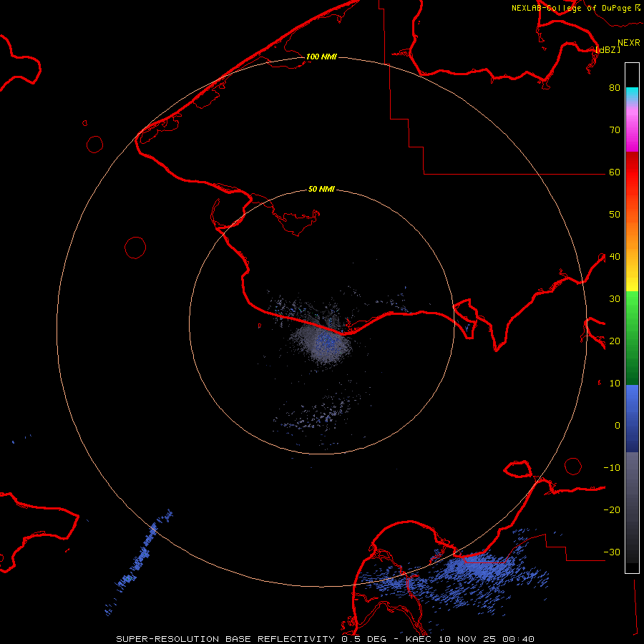Click the -20 value on the dBZ scale
This screenshot has height=644, width=644.
tap(612, 509)
